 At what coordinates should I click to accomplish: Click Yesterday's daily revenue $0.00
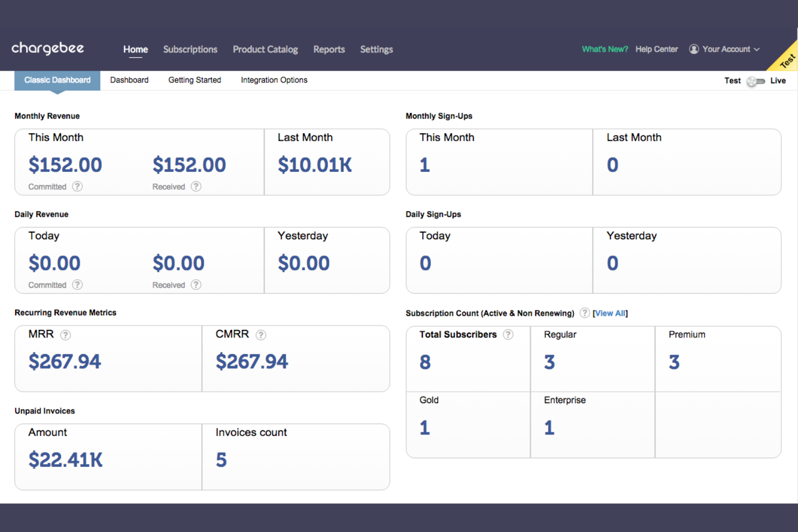304,264
